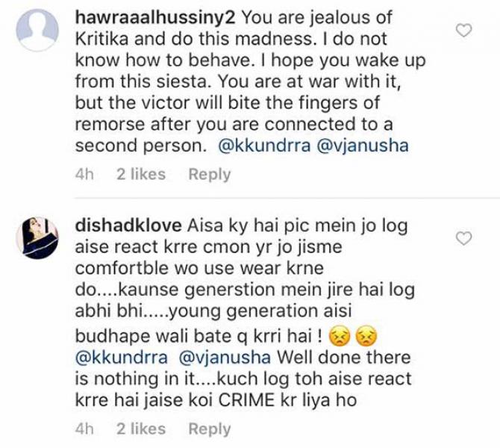Open @vjanusha mention in dishadklove's comment

pos(225,358)
